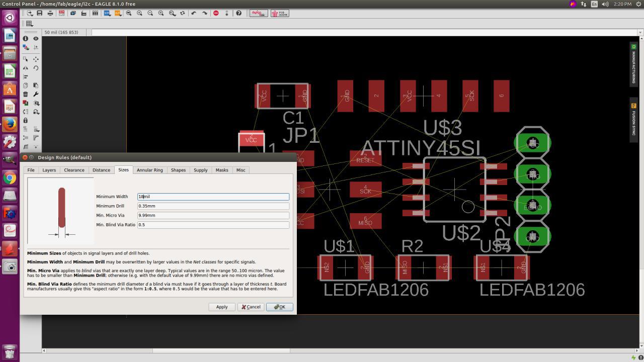
Task: Select the Lock tool
Action: point(25,120)
